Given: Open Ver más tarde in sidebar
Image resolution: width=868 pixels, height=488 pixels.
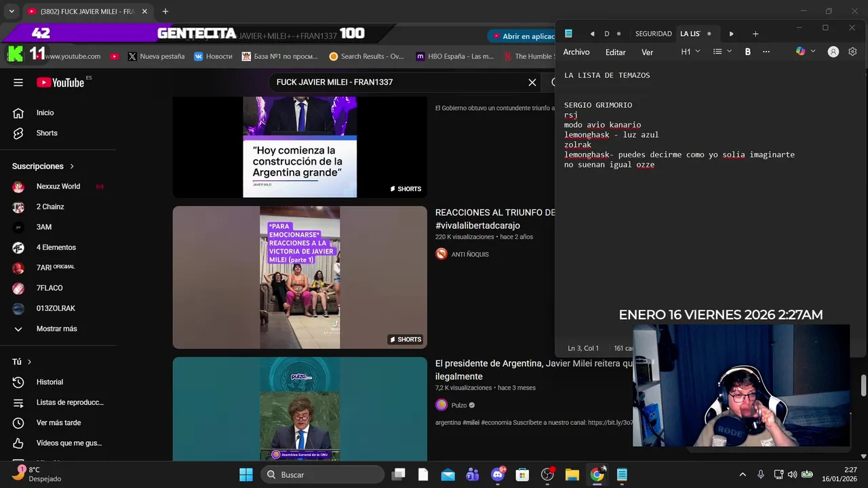Looking at the screenshot, I should [x=58, y=423].
